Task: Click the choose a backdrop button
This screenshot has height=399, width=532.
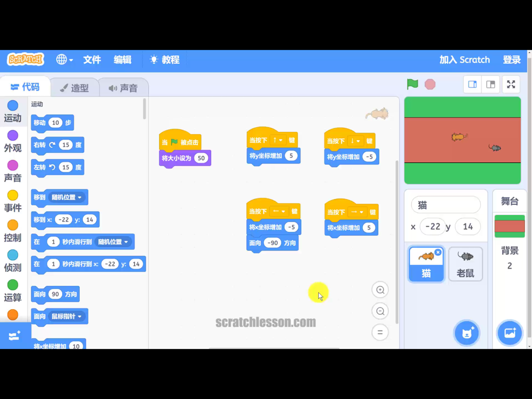Action: click(510, 333)
